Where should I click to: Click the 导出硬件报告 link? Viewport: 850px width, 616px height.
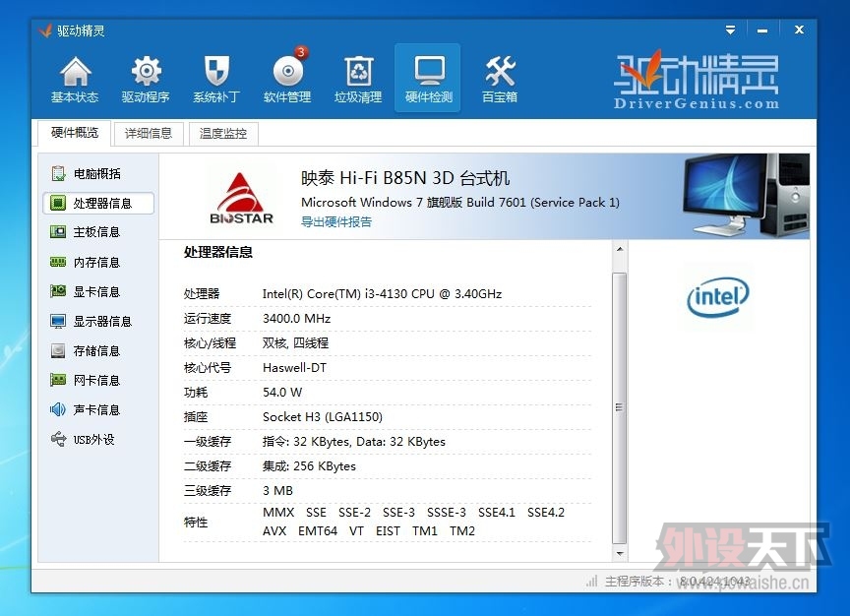coord(336,221)
